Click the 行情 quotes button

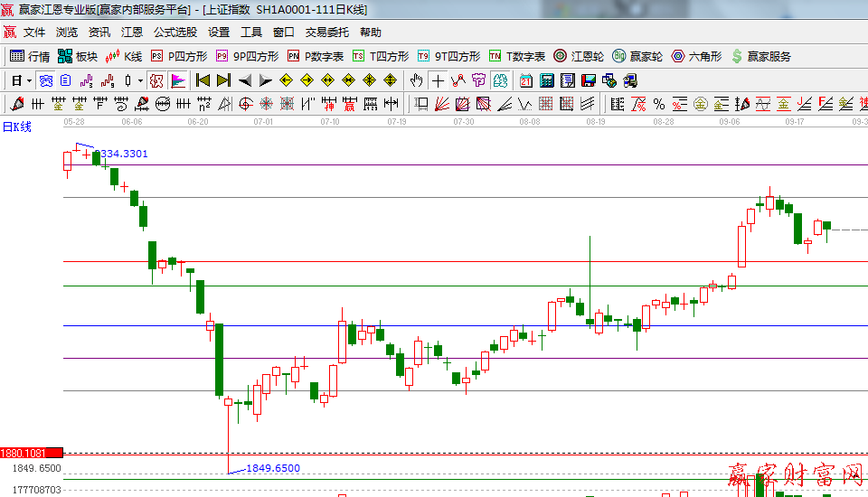[x=30, y=56]
